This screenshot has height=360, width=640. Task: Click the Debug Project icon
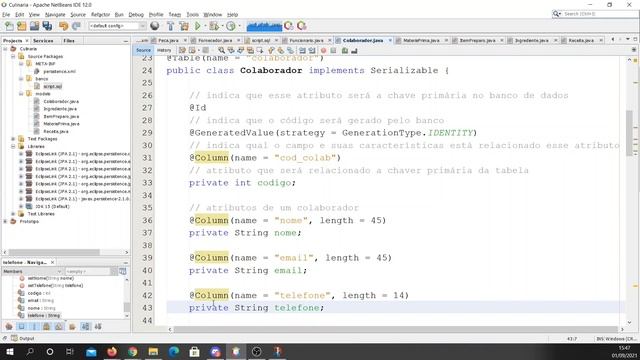point(213,26)
